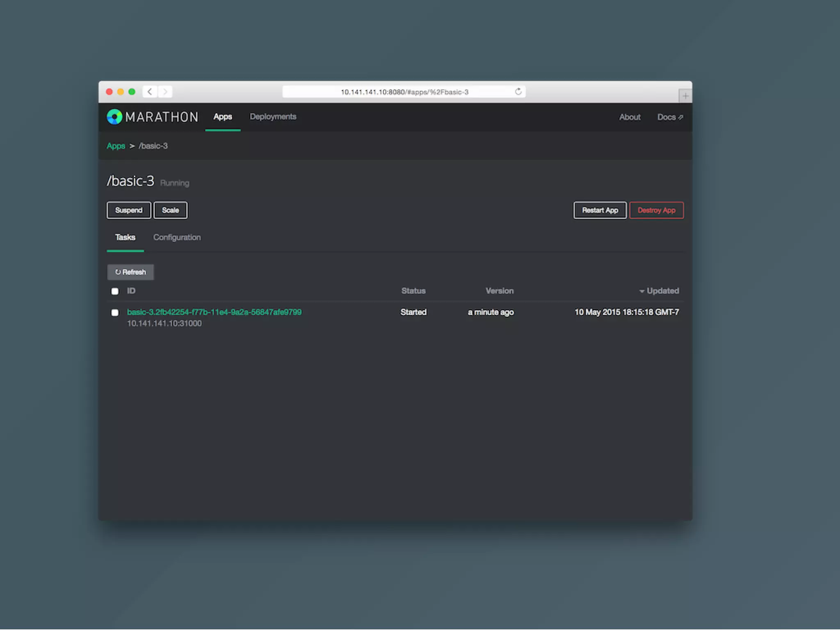Viewport: 840px width, 631px height.
Task: Click the yellow minimize window dot
Action: (121, 92)
